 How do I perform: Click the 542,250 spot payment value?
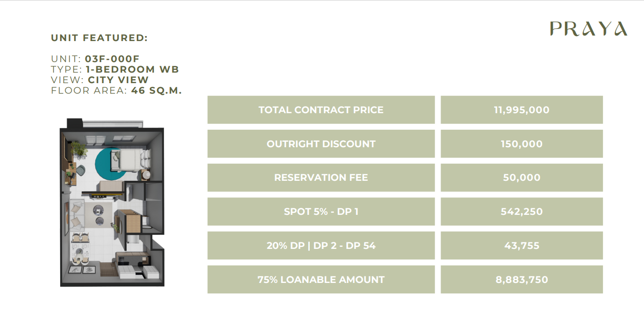(x=521, y=211)
